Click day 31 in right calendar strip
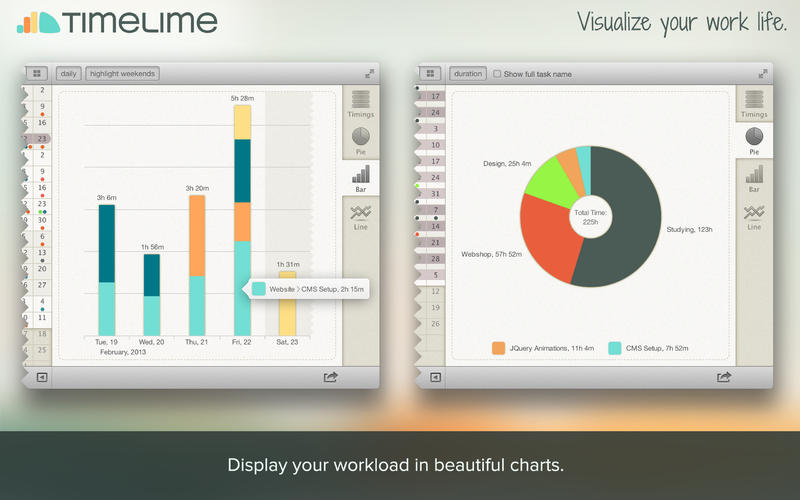 [435, 194]
